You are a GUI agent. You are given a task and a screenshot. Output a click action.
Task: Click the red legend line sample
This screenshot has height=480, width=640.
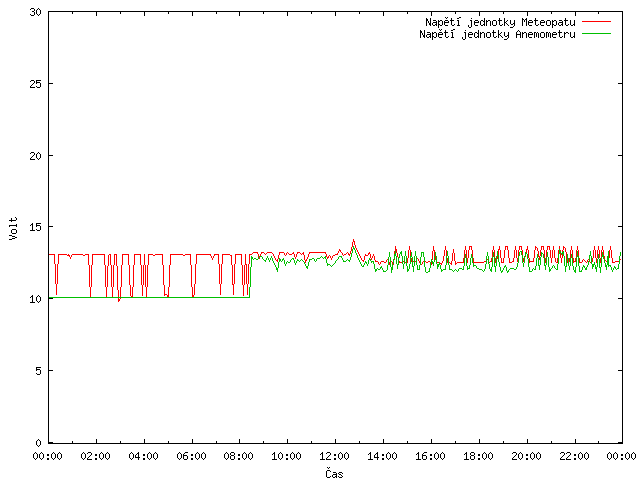pyautogui.click(x=596, y=22)
